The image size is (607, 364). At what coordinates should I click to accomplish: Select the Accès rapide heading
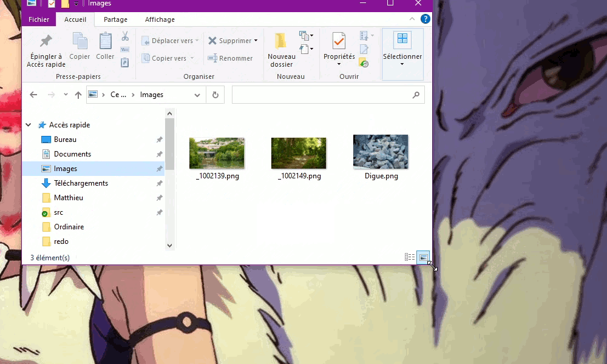69,125
